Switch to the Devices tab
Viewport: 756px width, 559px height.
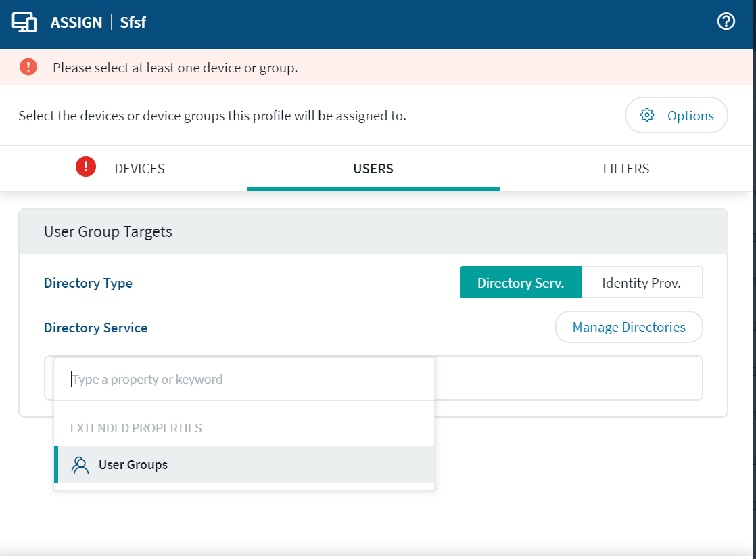coord(139,169)
